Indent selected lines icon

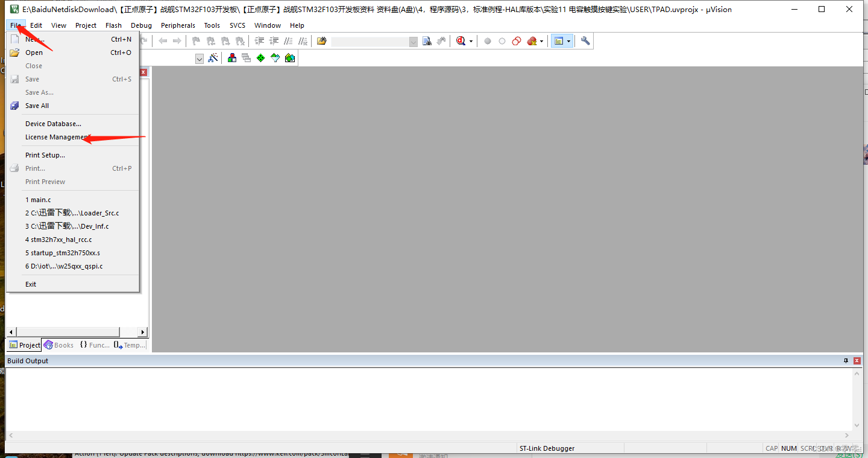259,41
